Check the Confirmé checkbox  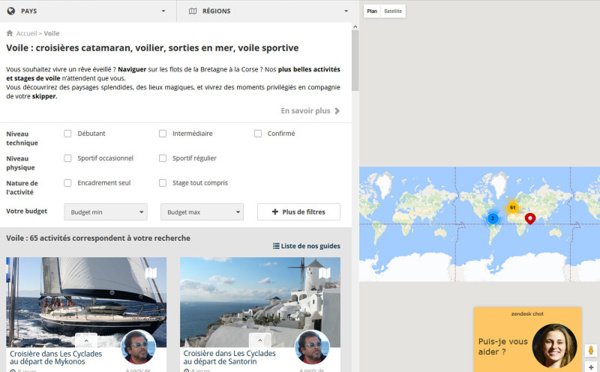[x=258, y=134]
